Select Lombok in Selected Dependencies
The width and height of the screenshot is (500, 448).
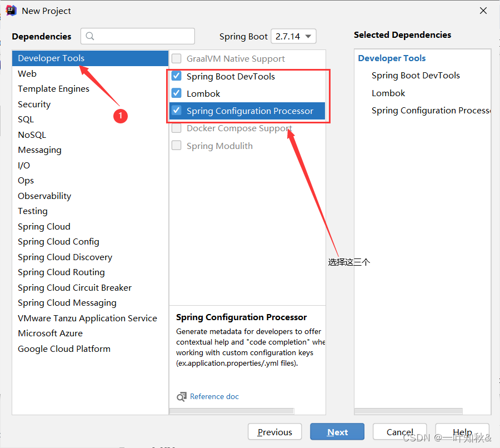pos(388,93)
